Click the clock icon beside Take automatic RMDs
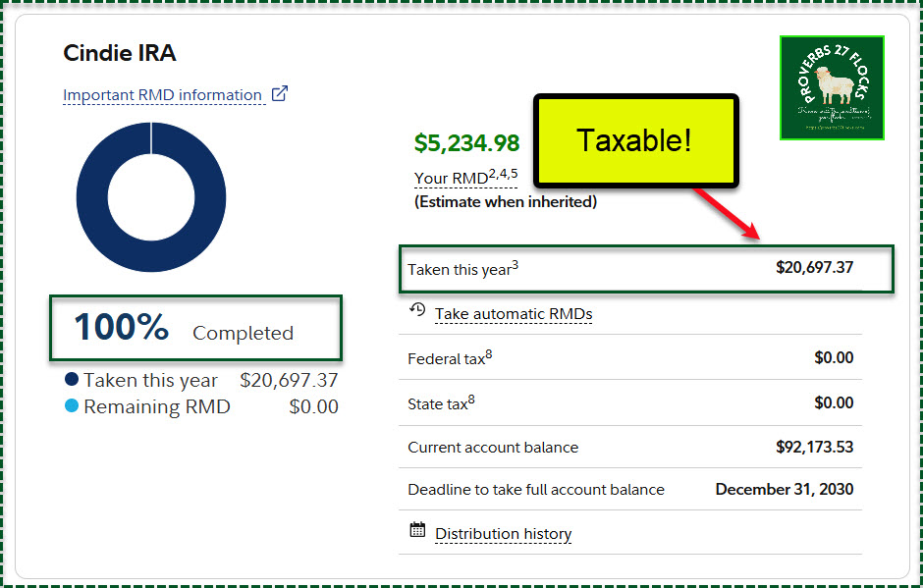This screenshot has width=923, height=588. (417, 311)
